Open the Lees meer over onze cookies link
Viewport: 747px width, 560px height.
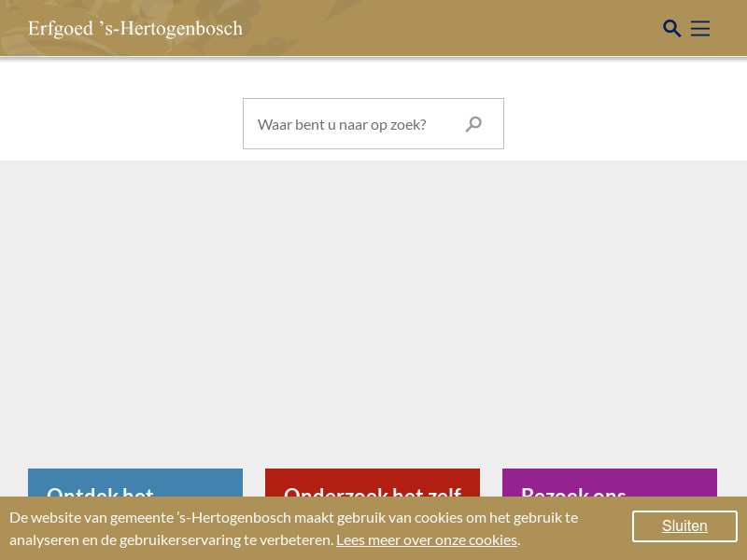(x=427, y=539)
